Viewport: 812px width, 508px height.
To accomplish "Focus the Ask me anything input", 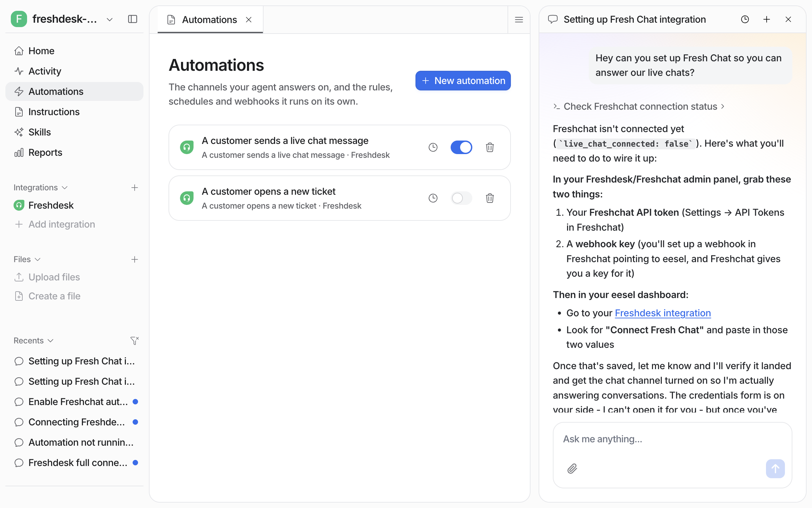I will tap(672, 439).
